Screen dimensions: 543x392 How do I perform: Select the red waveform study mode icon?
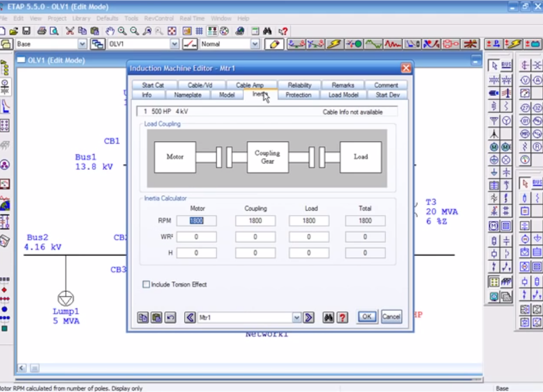393,44
